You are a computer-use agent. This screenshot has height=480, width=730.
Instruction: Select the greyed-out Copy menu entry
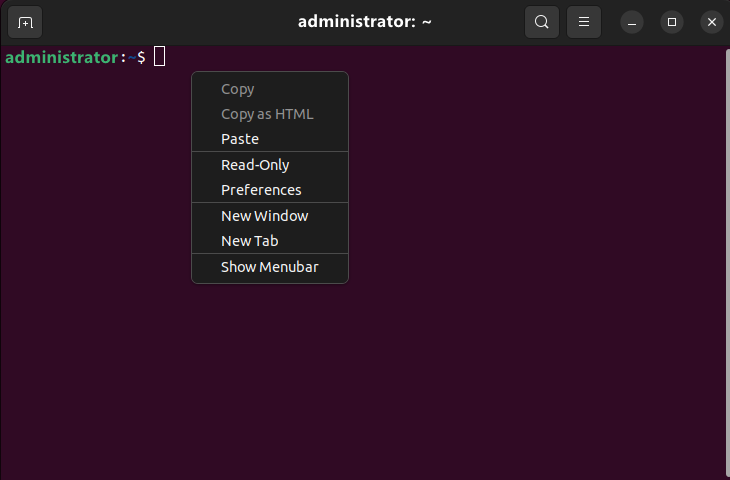coord(238,89)
